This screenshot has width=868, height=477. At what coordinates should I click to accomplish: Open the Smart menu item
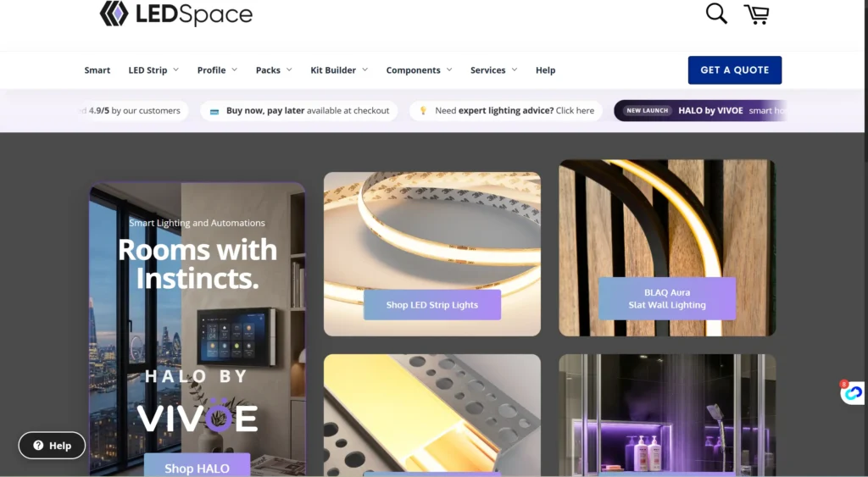[97, 70]
